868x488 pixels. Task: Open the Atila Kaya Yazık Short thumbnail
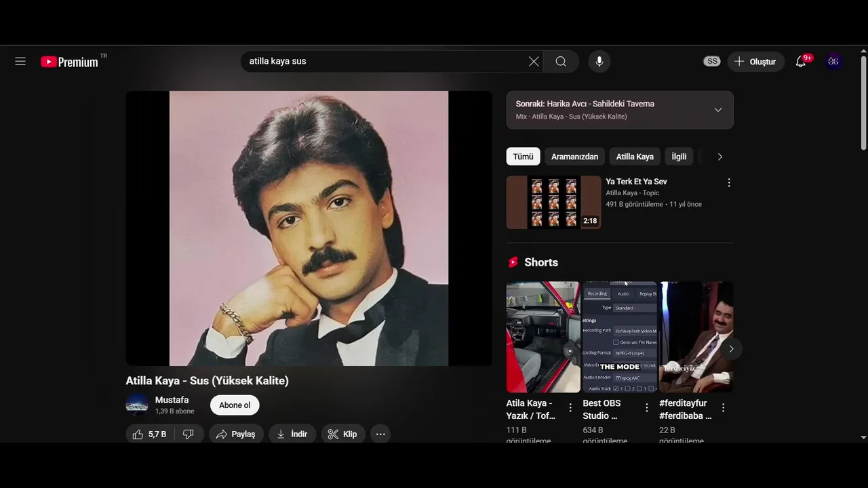[543, 337]
